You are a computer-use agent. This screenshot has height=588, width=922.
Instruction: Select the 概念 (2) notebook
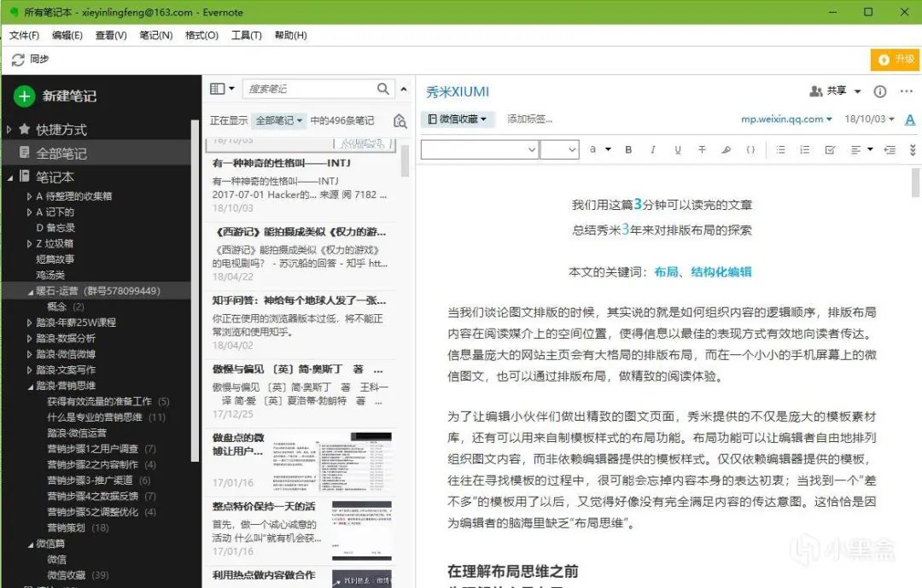[65, 306]
